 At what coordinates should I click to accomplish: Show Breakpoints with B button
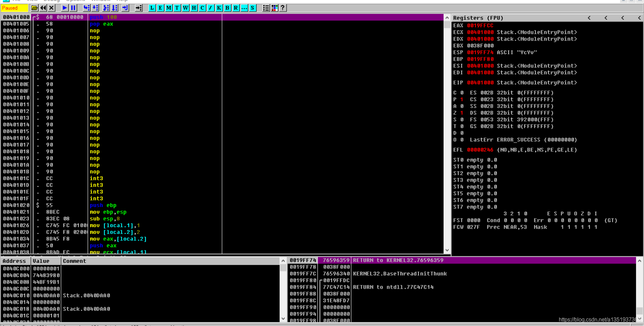tap(227, 8)
